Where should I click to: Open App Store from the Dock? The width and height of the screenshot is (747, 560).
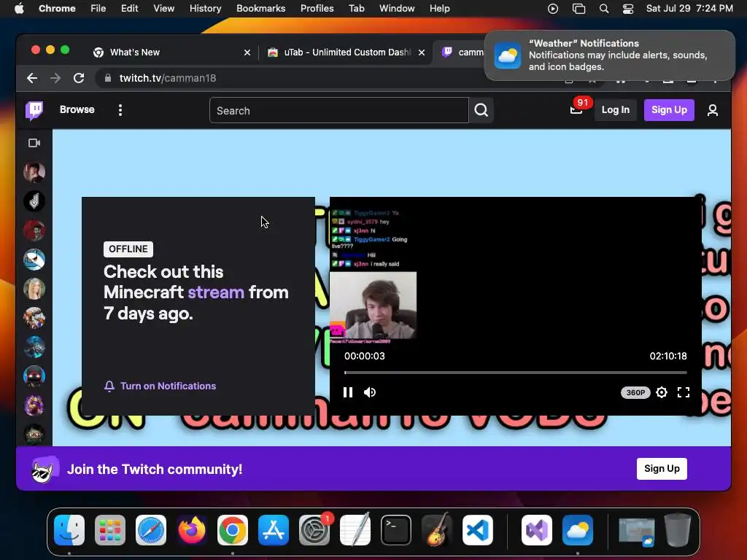(x=274, y=530)
